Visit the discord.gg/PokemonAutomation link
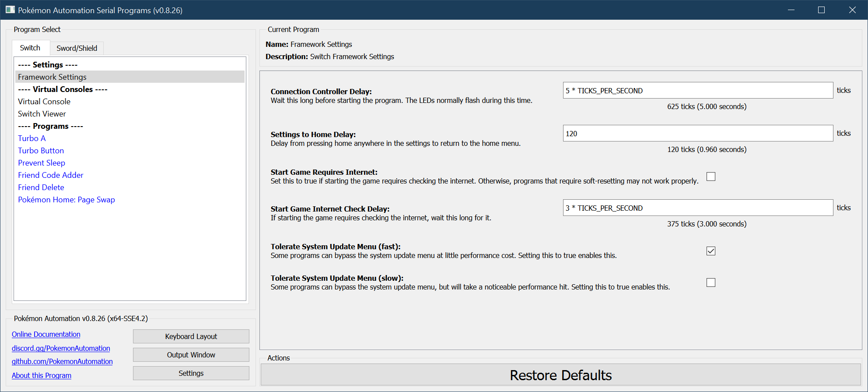Screen dimensions: 868x392 (61, 348)
